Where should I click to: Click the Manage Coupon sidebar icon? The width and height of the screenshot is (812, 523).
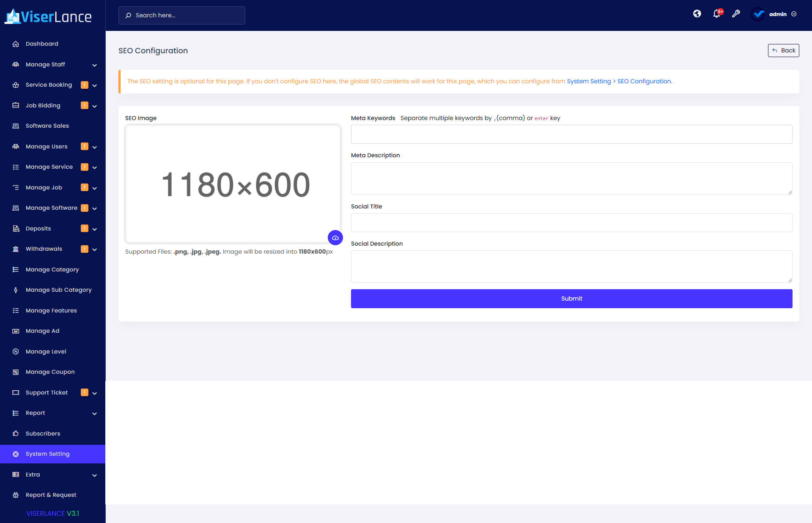(x=16, y=372)
